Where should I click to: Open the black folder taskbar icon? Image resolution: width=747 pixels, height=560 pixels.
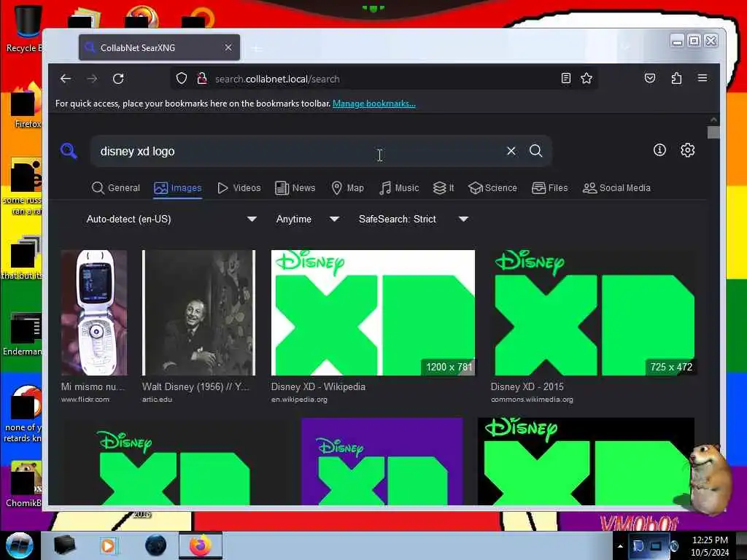[64, 545]
